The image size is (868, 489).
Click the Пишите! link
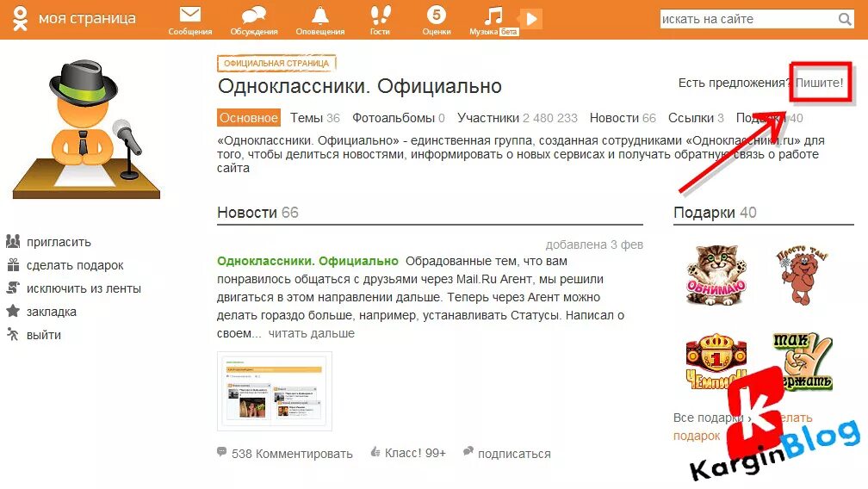tap(819, 83)
